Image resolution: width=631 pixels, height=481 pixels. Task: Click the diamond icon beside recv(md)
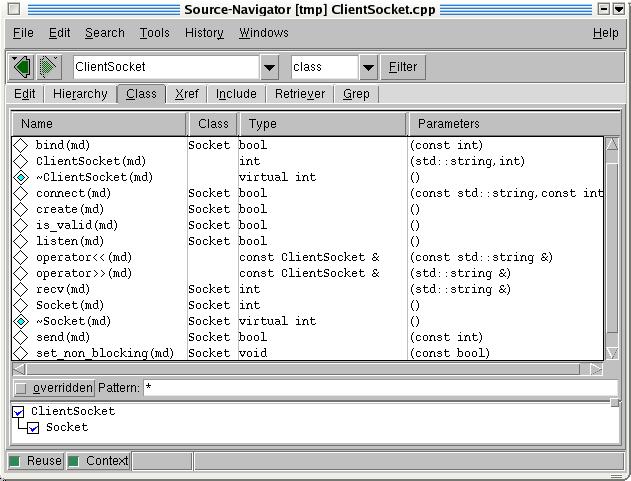pyautogui.click(x=21, y=289)
